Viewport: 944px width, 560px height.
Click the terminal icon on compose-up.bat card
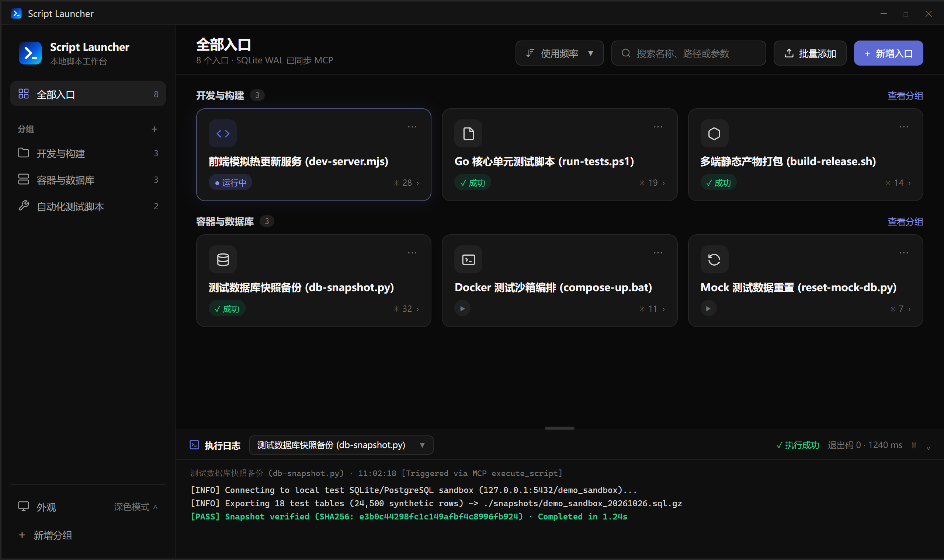click(468, 260)
